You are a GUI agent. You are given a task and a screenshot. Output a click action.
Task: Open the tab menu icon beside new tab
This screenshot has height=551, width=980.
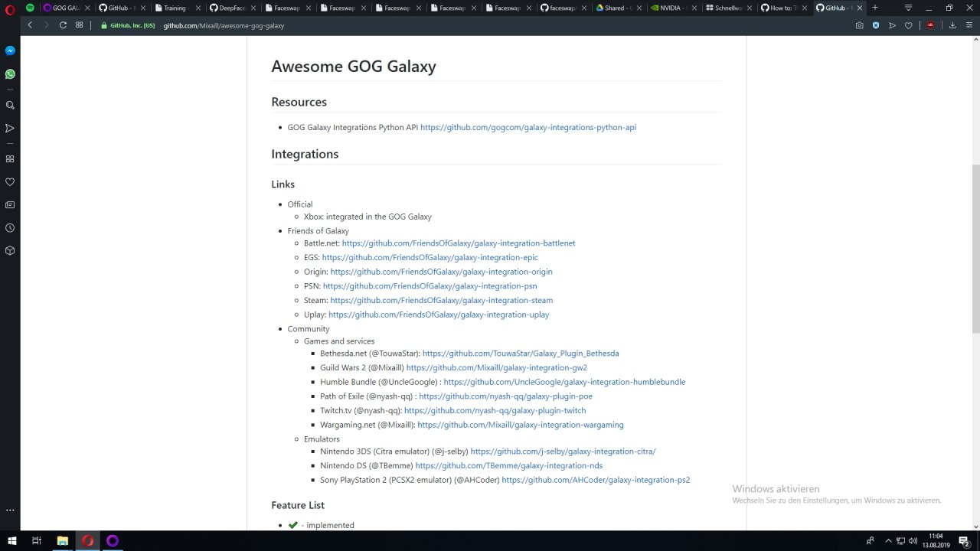[909, 8]
